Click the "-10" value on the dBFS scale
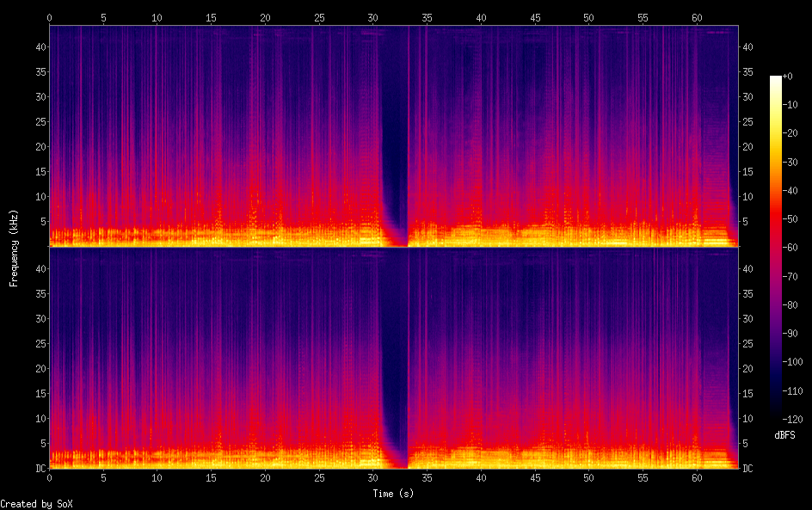The image size is (812, 510). tap(790, 105)
